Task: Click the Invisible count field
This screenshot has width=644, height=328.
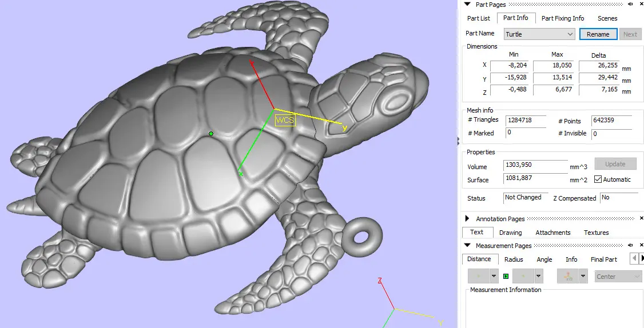Action: [611, 134]
